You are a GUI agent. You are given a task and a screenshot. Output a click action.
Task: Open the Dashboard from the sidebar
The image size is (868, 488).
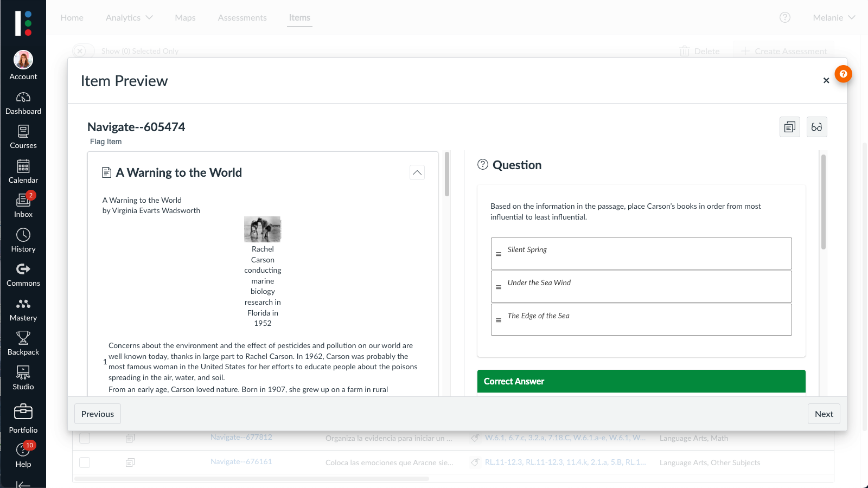coord(23,104)
